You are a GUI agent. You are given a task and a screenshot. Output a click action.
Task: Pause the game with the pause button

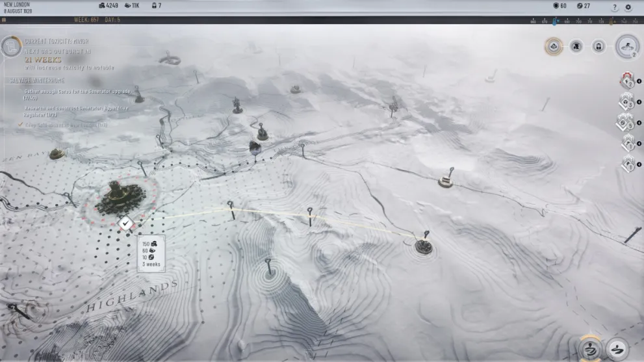[4, 20]
